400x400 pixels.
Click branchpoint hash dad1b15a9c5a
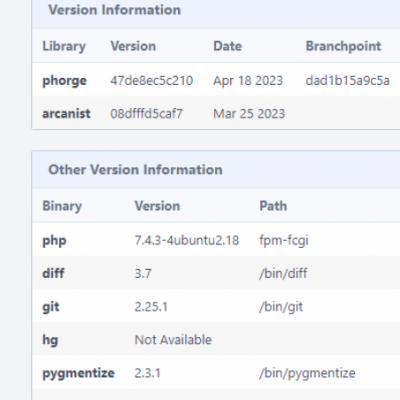pyautogui.click(x=348, y=81)
